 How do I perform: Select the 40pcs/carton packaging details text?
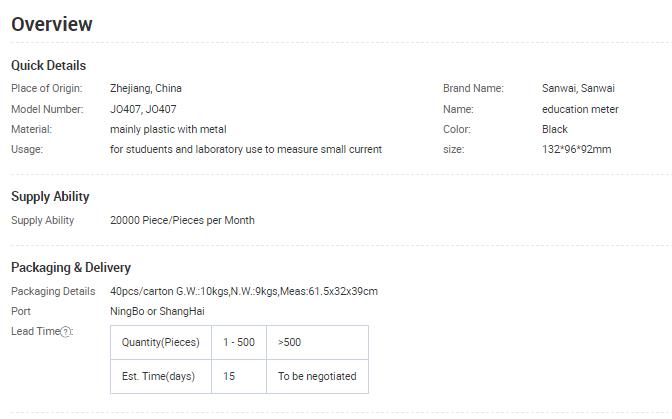244,291
